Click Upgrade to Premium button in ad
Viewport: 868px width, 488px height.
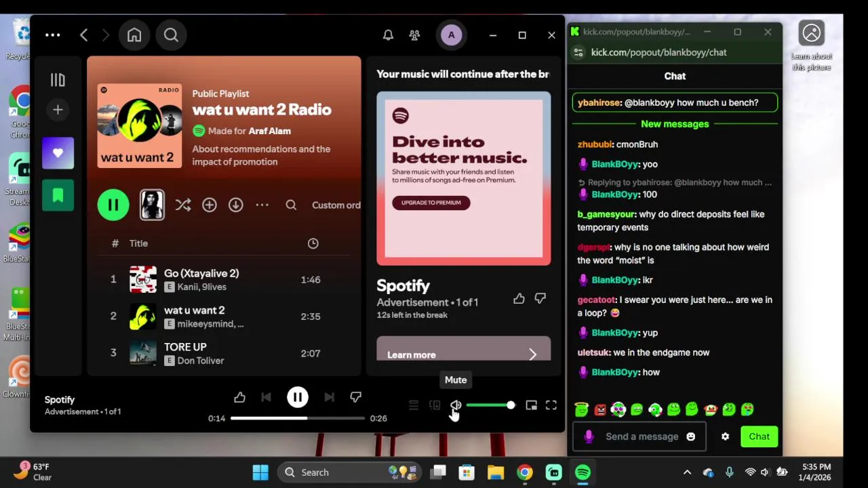(431, 203)
